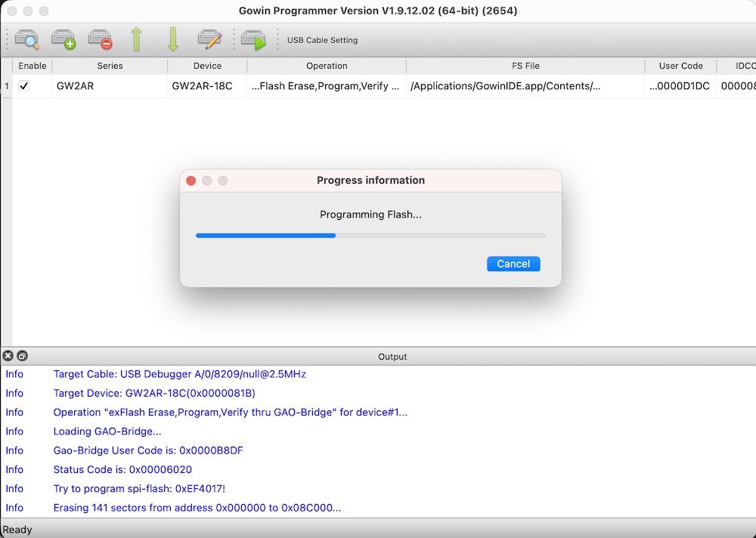The width and height of the screenshot is (756, 538).
Task: Click the FS File column header
Action: pos(525,66)
